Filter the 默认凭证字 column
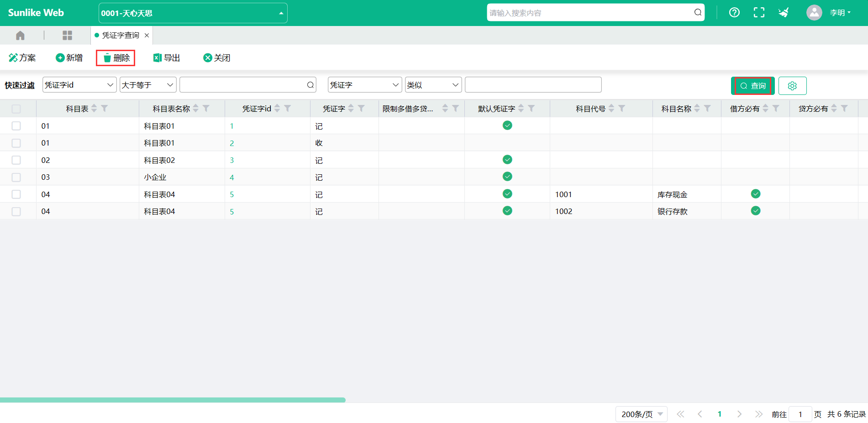The height and width of the screenshot is (423, 868). [x=531, y=109]
